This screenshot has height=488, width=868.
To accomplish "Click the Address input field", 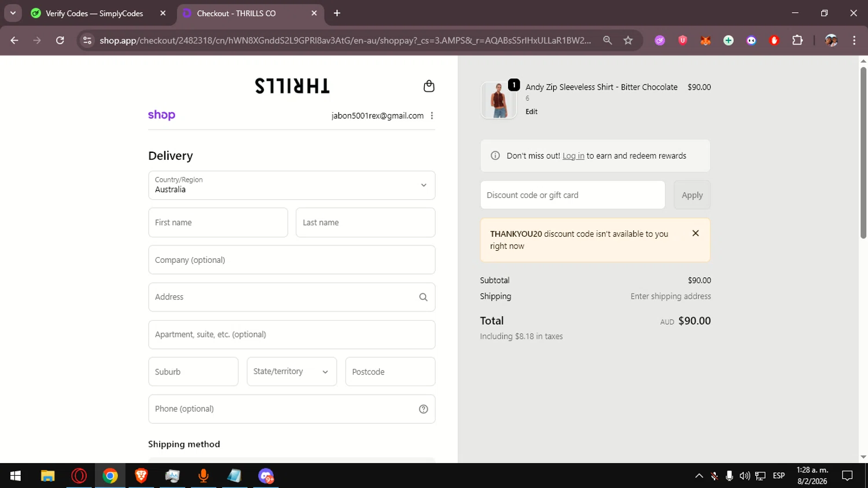I will pyautogui.click(x=292, y=297).
